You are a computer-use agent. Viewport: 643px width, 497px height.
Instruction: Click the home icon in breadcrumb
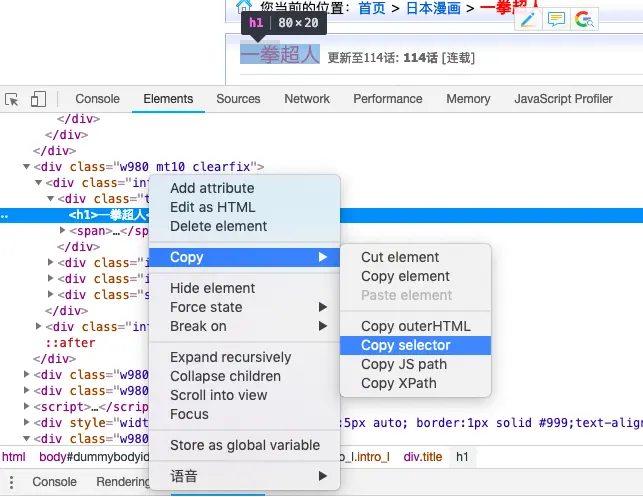244,6
